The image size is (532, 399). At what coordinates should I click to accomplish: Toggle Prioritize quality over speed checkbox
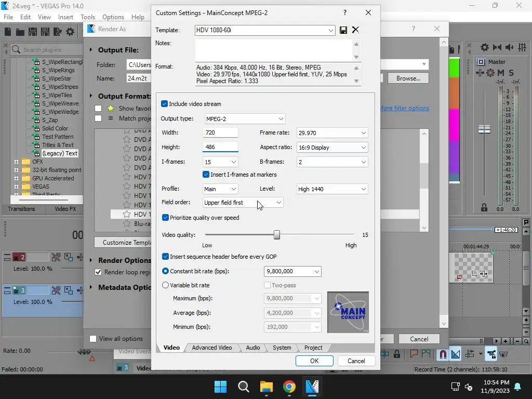165,218
